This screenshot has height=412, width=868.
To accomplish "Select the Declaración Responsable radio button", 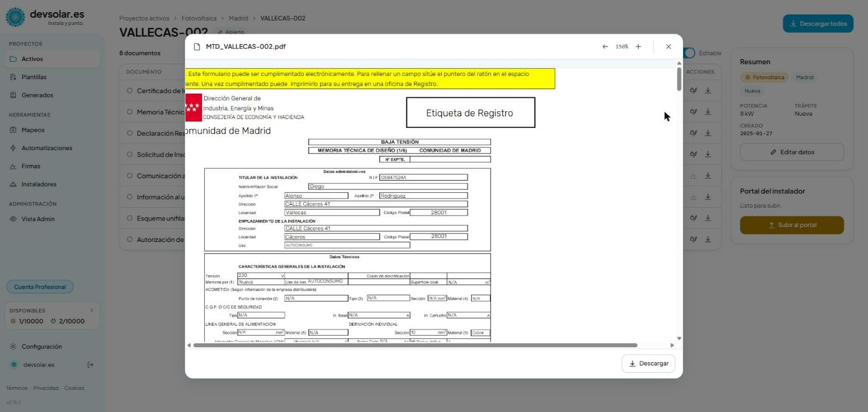I will 130,133.
